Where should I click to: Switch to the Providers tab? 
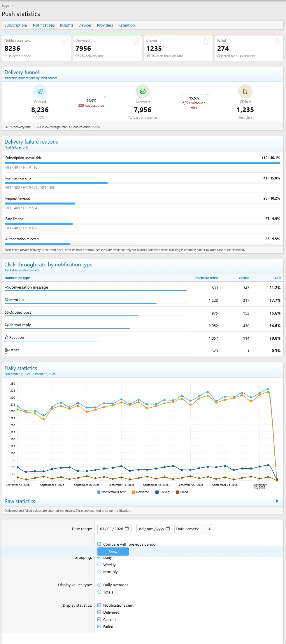coord(105,25)
